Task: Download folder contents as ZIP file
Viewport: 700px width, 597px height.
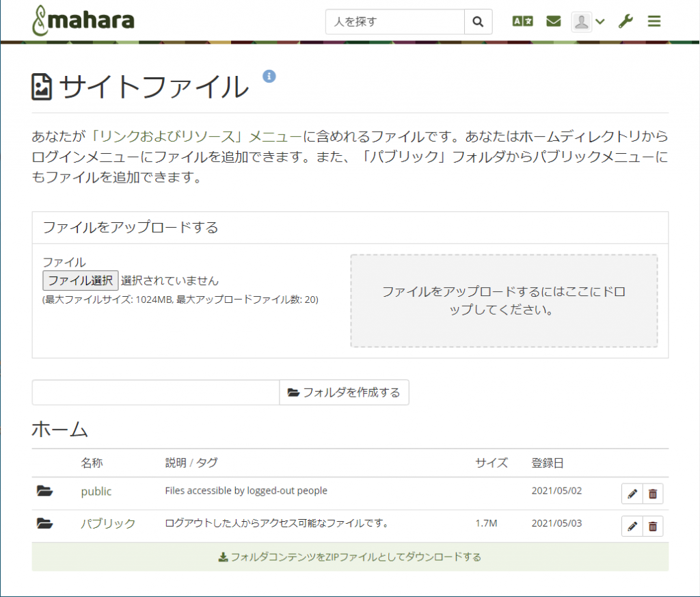Action: pyautogui.click(x=350, y=557)
